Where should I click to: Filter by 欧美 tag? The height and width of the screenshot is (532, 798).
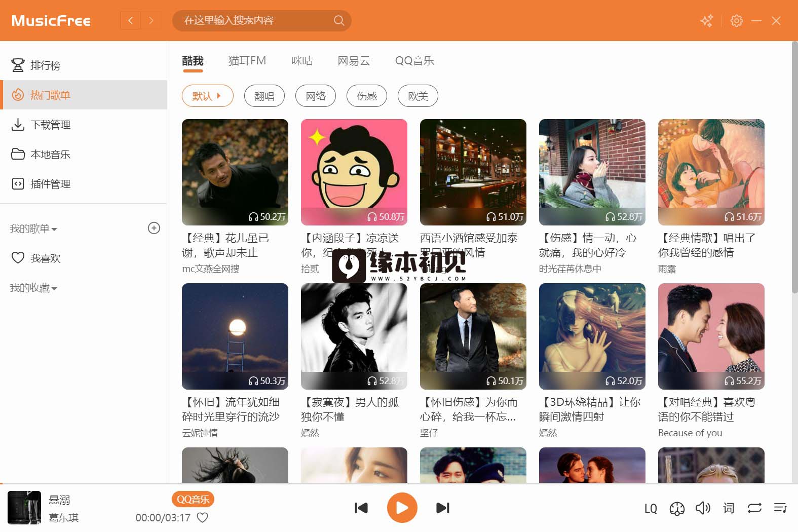pos(418,96)
